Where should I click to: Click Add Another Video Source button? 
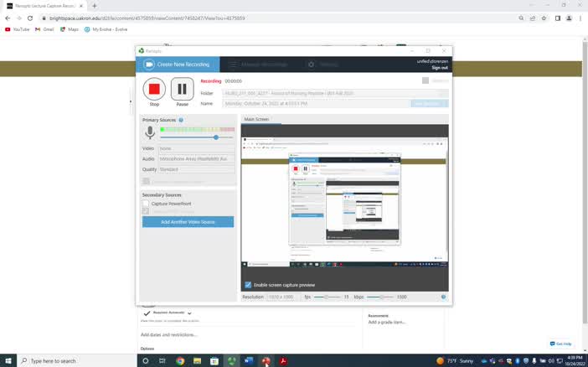[188, 222]
